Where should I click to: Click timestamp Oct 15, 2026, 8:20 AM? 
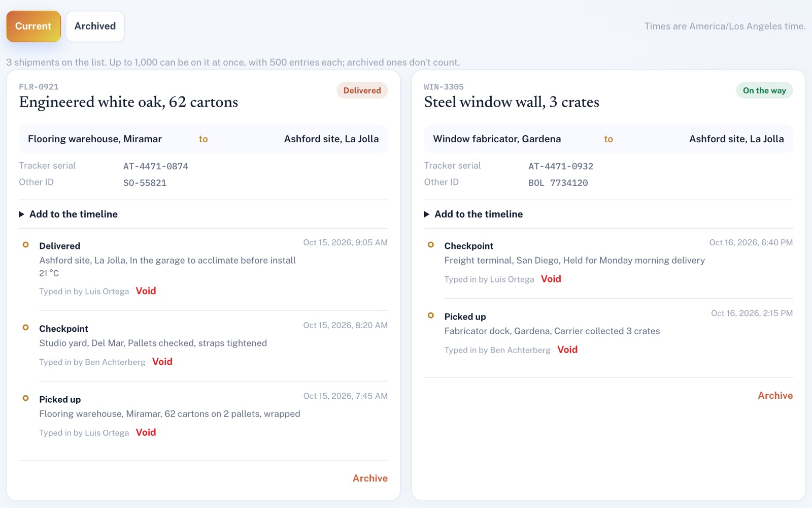click(x=346, y=326)
